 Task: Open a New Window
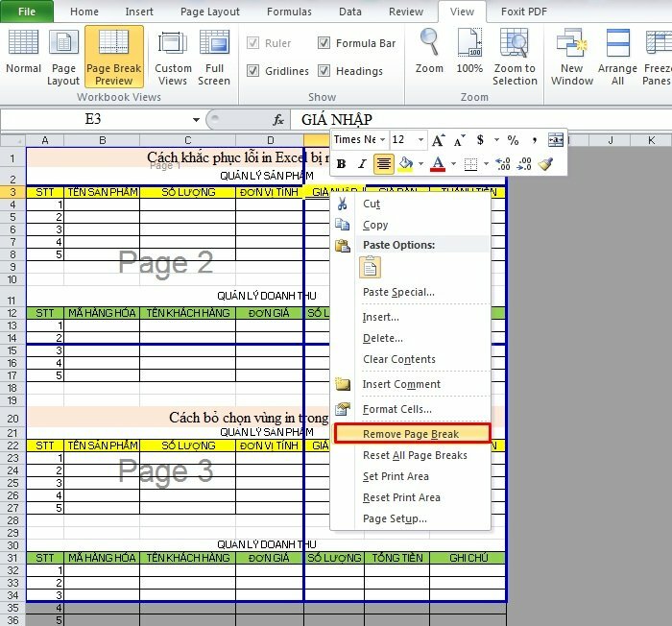coord(571,56)
